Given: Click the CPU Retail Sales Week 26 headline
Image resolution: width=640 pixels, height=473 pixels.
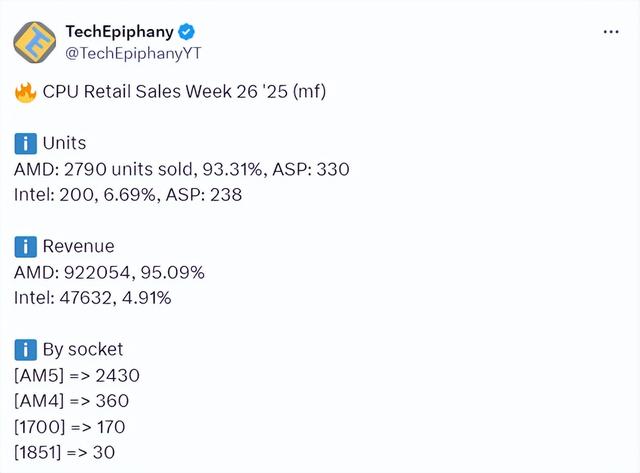Looking at the screenshot, I should pyautogui.click(x=184, y=92).
